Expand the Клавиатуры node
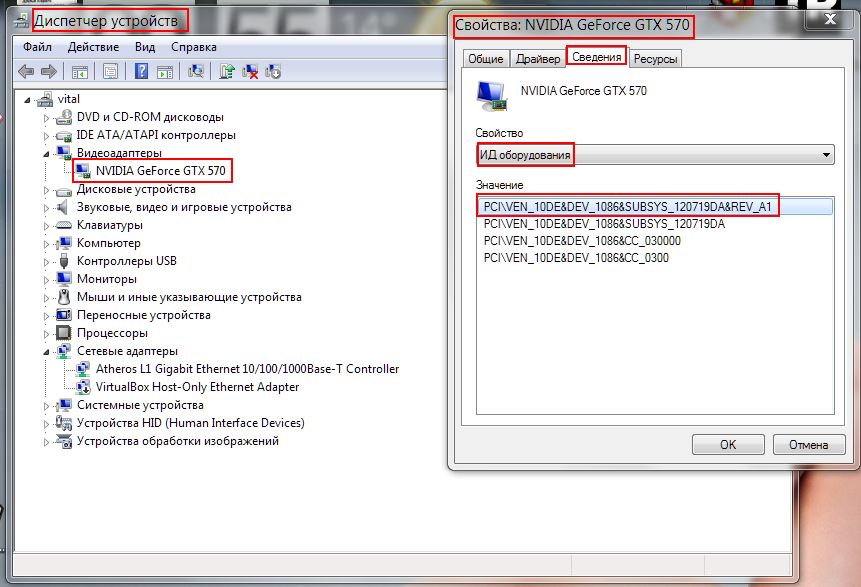This screenshot has width=861, height=587. coord(46,226)
